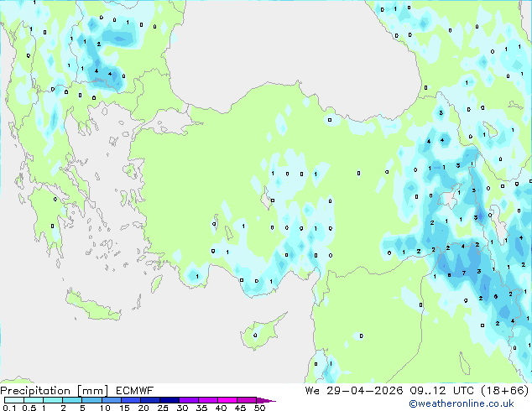Click the legend scale label '20'
532x411 pixels.
pos(143,408)
